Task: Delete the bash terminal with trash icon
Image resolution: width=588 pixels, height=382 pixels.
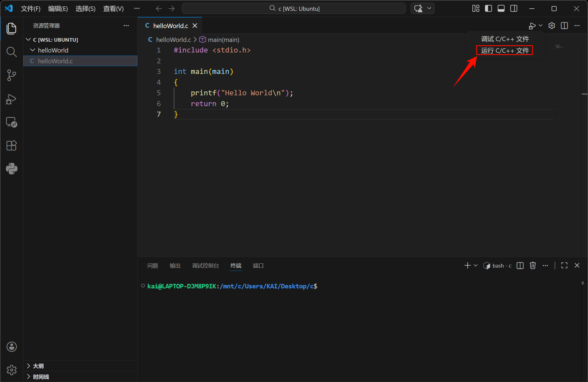Action: 532,266
